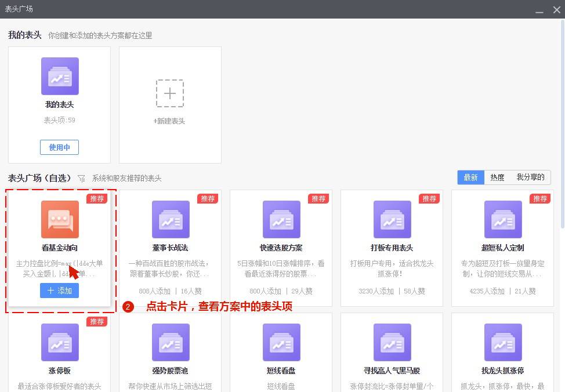Open the 短线看盘 card icon

[x=281, y=342]
